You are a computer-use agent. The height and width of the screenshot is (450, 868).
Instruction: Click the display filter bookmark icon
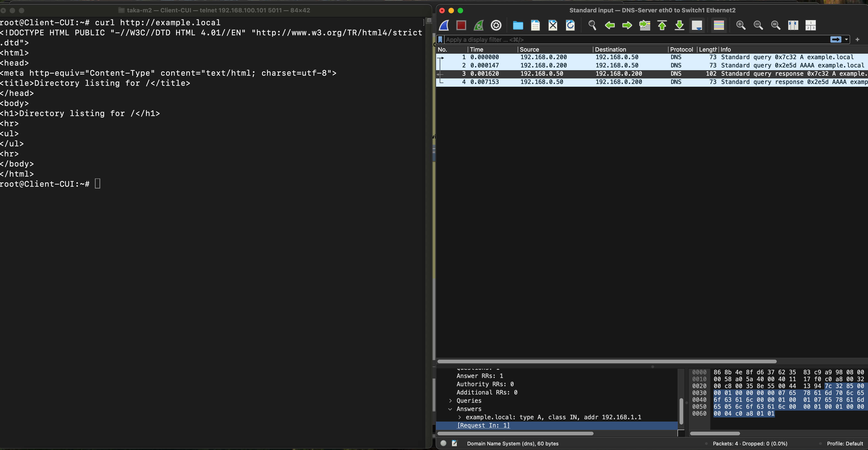[x=440, y=40]
